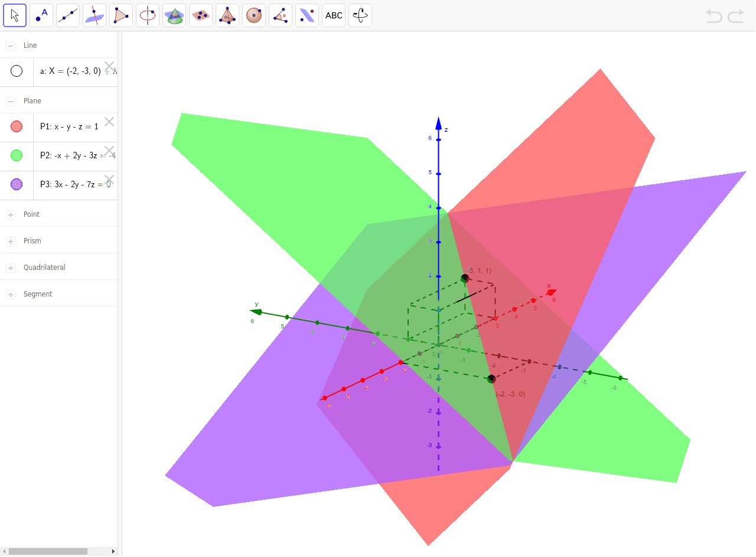Choose the Plane through Three Points tool
Viewport: 756px width, 557px height.
click(200, 15)
